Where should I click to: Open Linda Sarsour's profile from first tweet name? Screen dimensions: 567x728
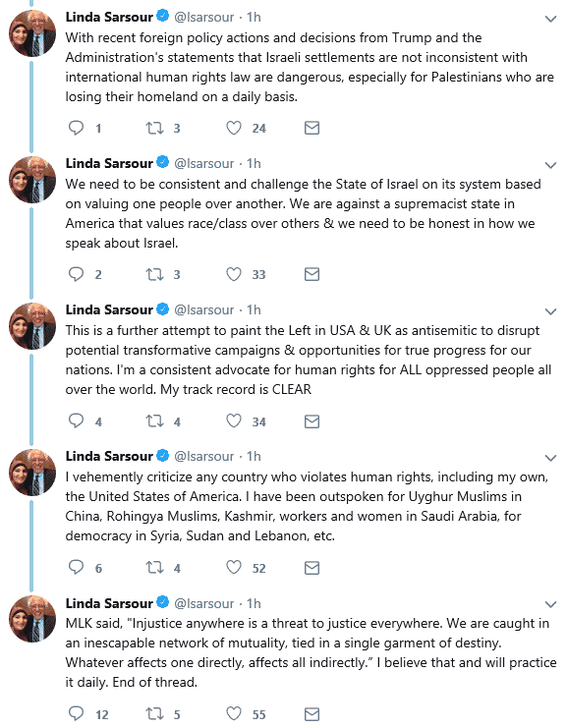point(109,17)
